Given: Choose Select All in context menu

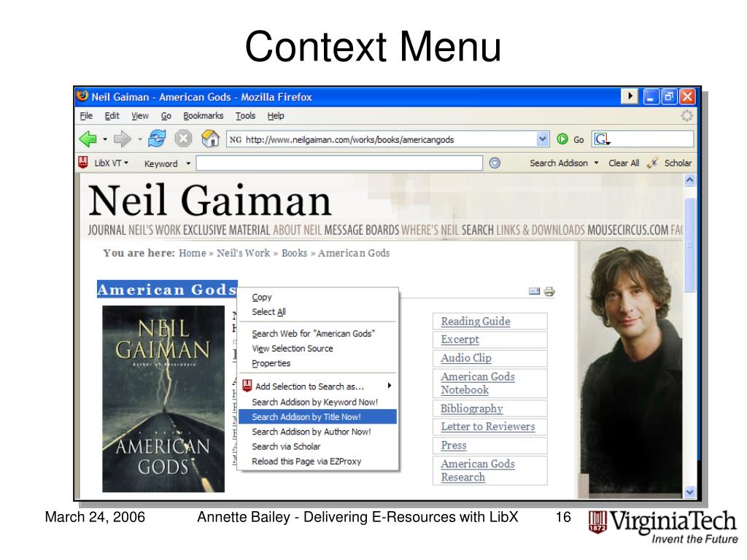Looking at the screenshot, I should 317,312.
